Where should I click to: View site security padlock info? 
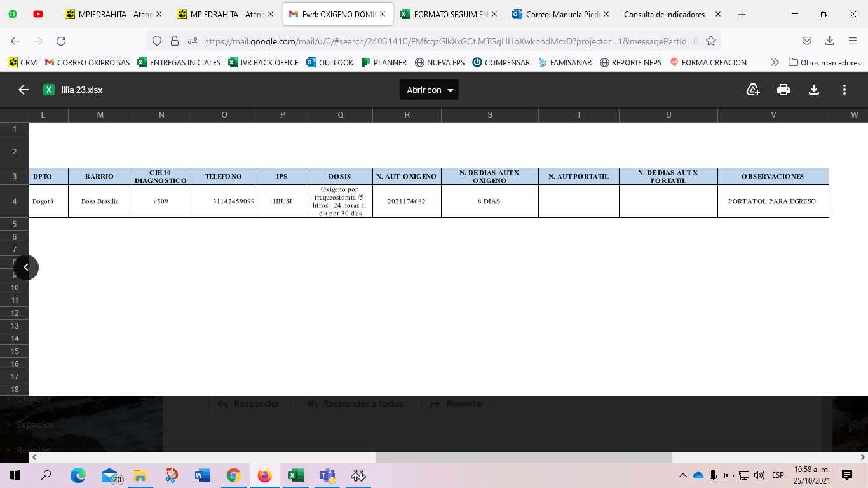pyautogui.click(x=175, y=41)
